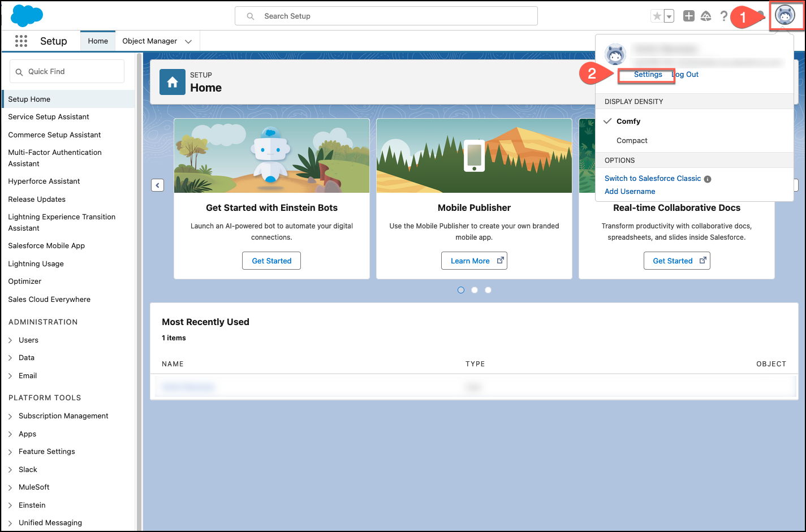
Task: Click Log Out in the user menu
Action: [x=685, y=74]
